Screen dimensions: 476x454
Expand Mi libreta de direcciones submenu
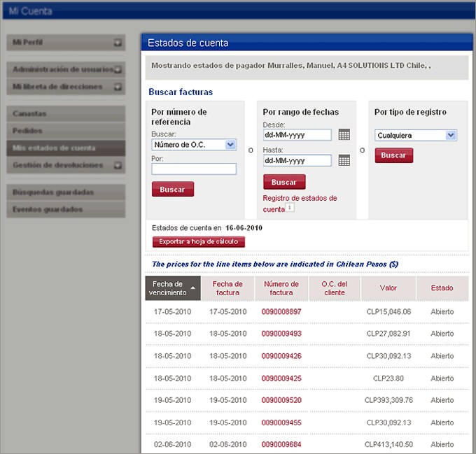118,87
